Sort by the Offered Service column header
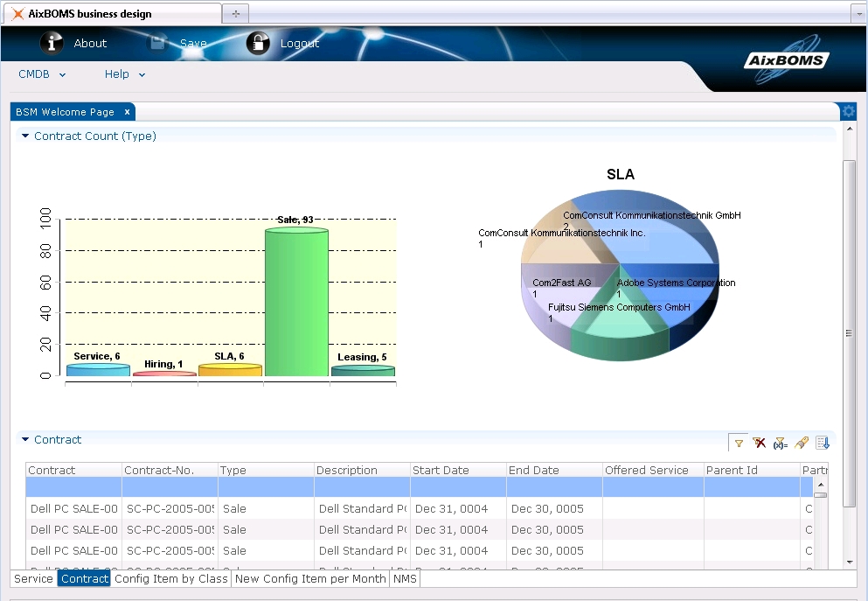The image size is (868, 601). [653, 471]
